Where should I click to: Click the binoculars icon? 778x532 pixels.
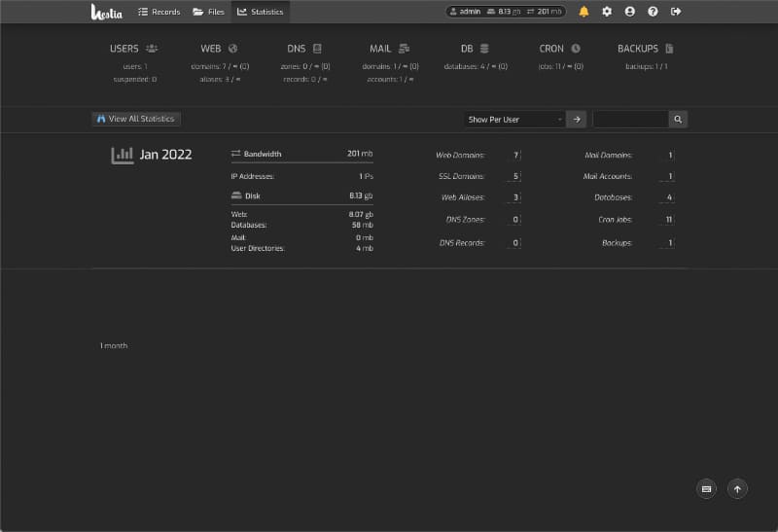(101, 119)
